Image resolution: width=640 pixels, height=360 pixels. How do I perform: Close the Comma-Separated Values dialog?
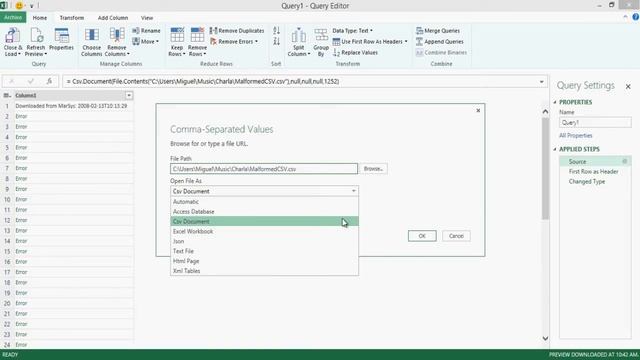tap(478, 110)
